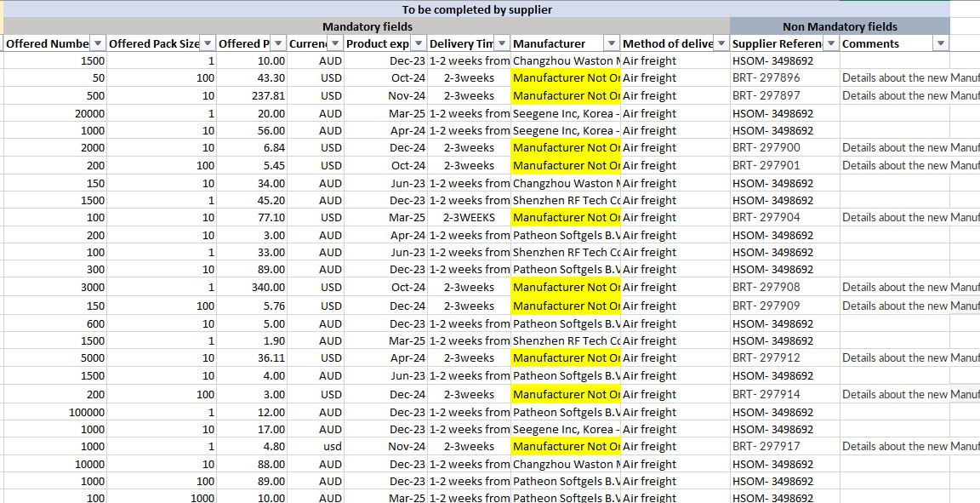
Task: Click the Air freight cell in BRT- 297904 row
Action: point(675,217)
